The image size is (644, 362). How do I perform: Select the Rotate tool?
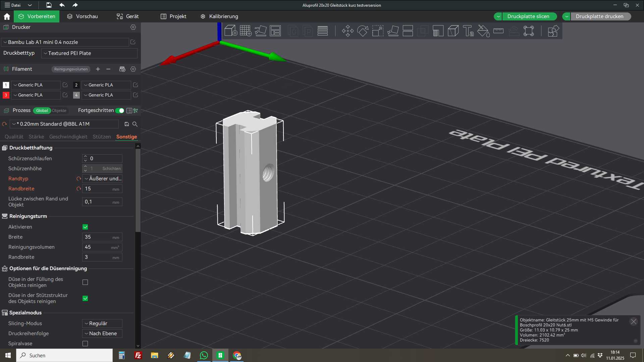(x=363, y=31)
